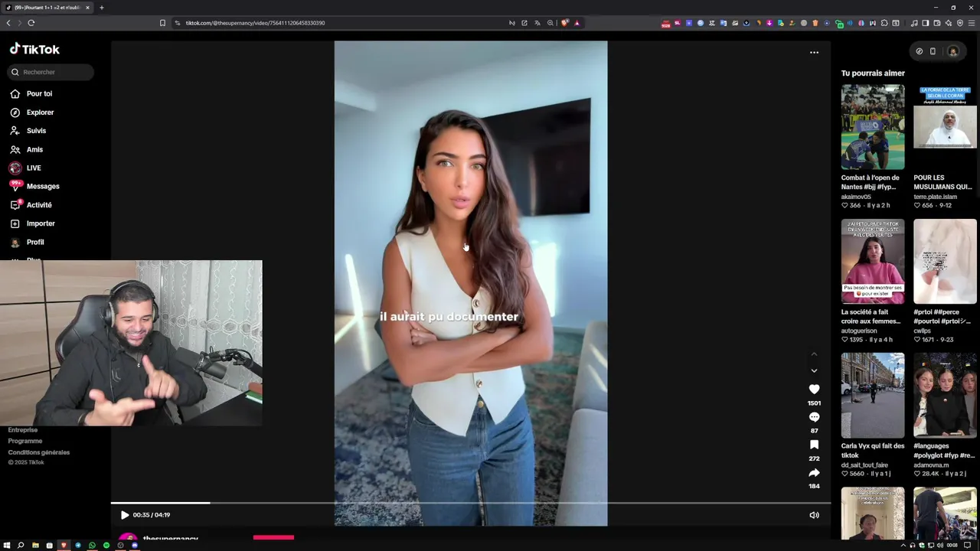Open the La forme de la terre thumbnail
Viewport: 980px width, 551px height.
(x=945, y=126)
